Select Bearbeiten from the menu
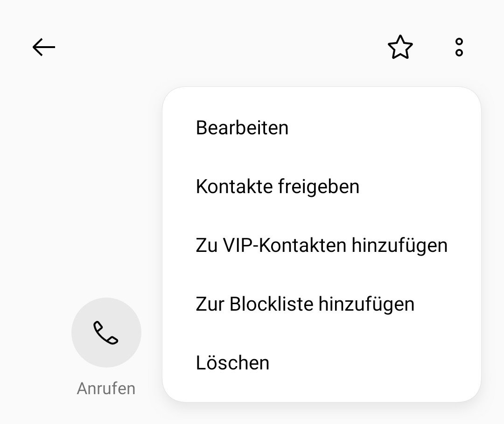 [322, 127]
